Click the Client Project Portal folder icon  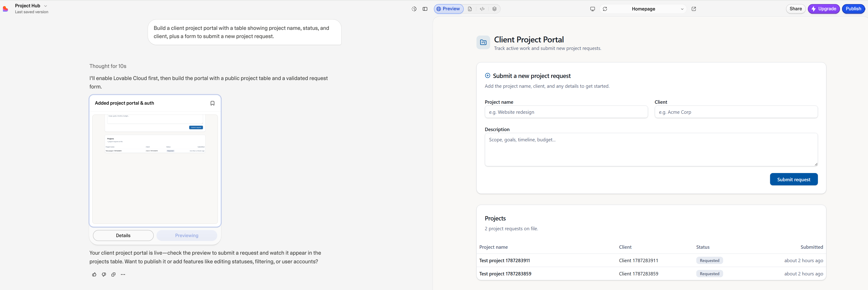tap(483, 42)
